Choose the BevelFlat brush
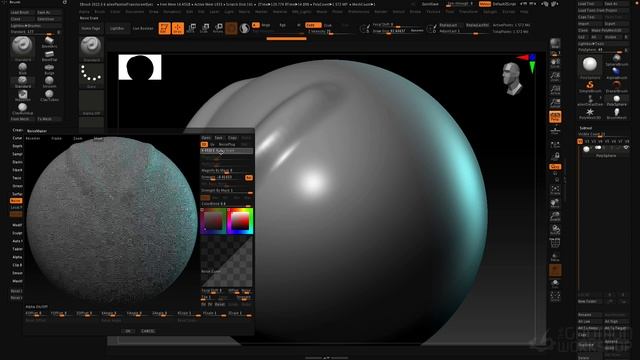 (49, 56)
